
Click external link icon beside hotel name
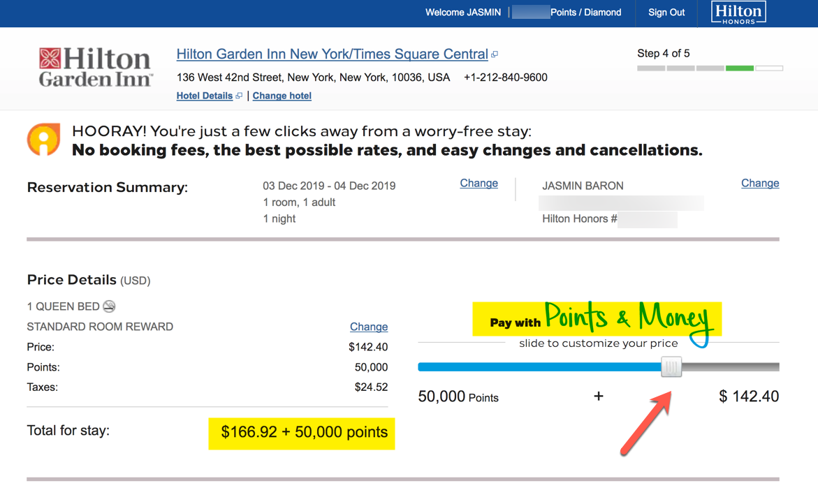point(495,54)
